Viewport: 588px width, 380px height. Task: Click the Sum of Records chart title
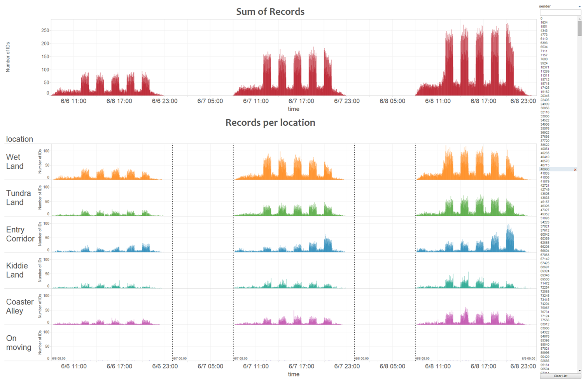point(270,12)
